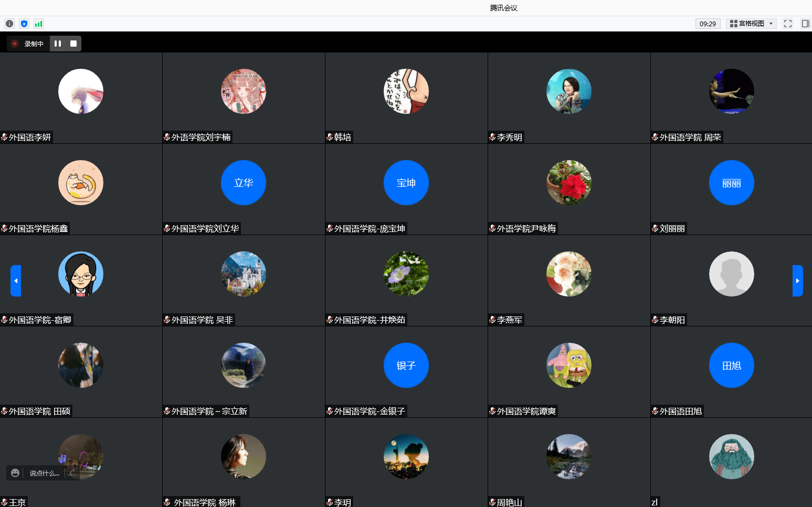The width and height of the screenshot is (812, 507).
Task: Expand the 宫格视图 layout dropdown
Action: tap(751, 24)
